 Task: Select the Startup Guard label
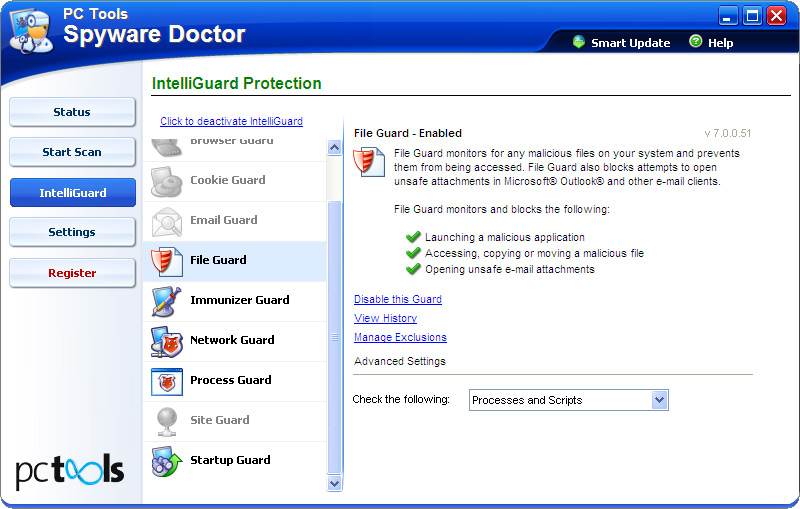coord(230,460)
